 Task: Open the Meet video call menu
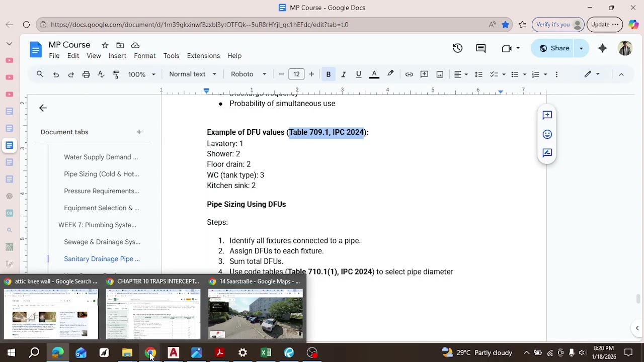(x=510, y=48)
